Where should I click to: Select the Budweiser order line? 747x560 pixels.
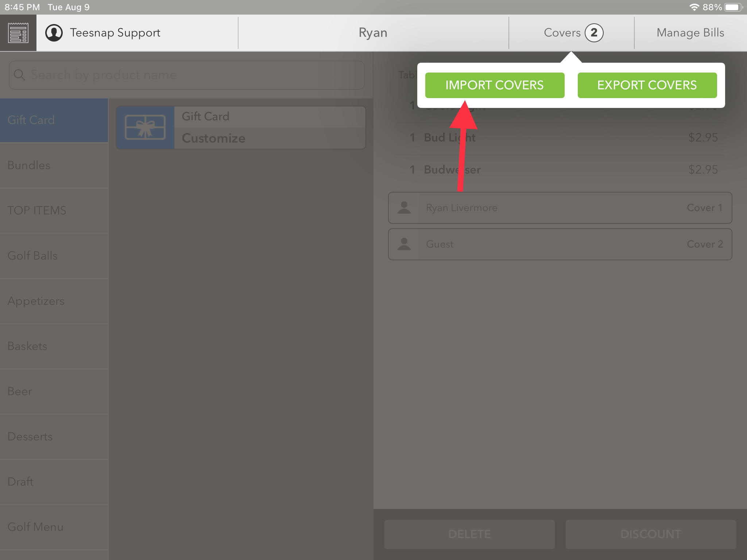pyautogui.click(x=560, y=170)
